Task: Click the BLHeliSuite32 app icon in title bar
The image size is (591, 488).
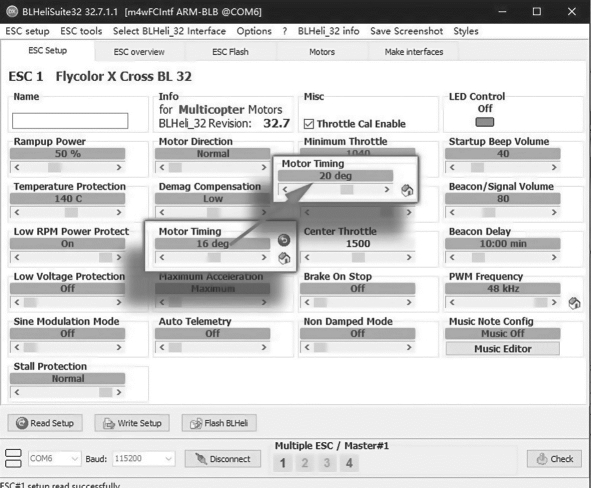Action: point(12,11)
